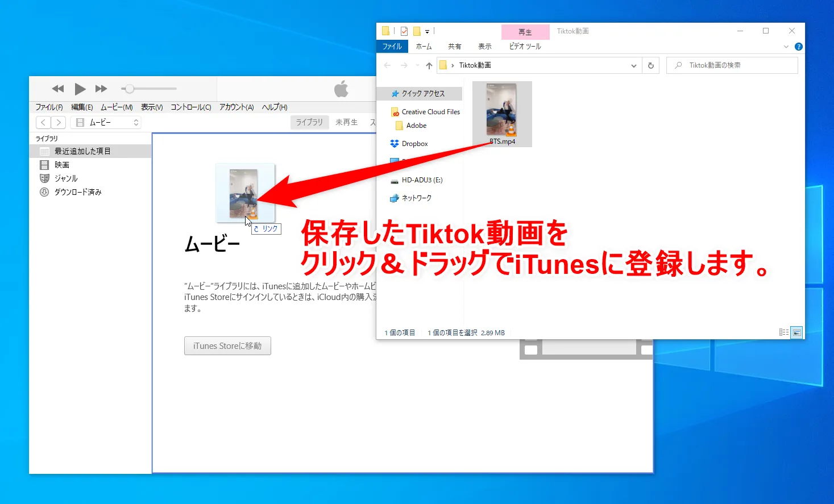Select クイック アクセス in Explorer navigation

pos(420,94)
